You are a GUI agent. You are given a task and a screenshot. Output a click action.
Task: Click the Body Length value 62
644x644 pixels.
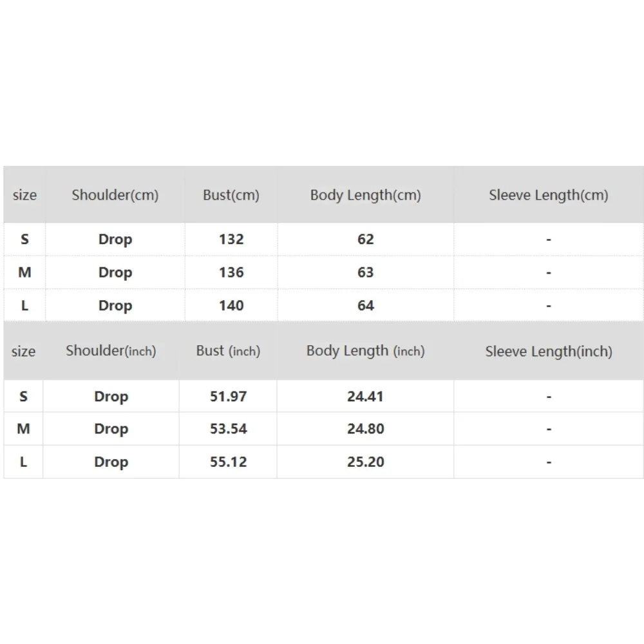(x=365, y=240)
